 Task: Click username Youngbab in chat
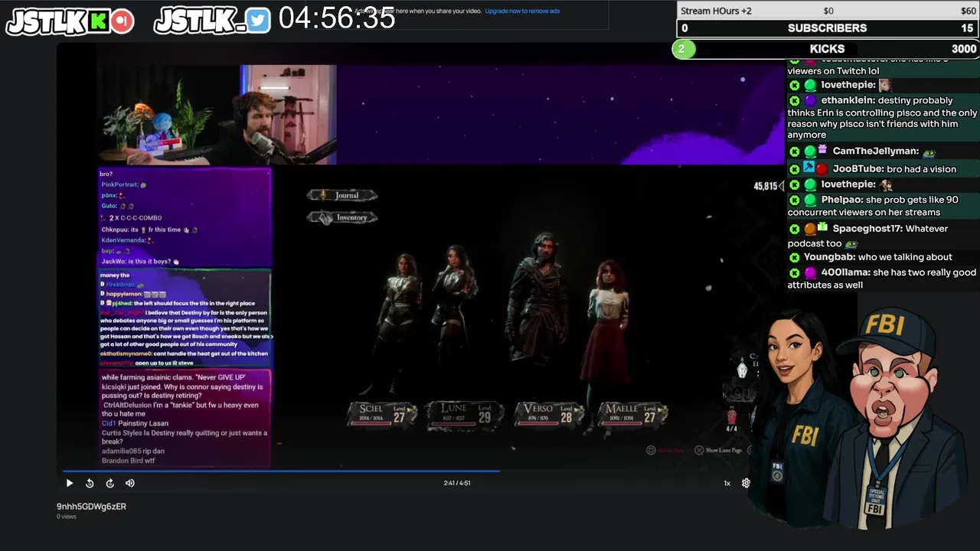(x=828, y=257)
